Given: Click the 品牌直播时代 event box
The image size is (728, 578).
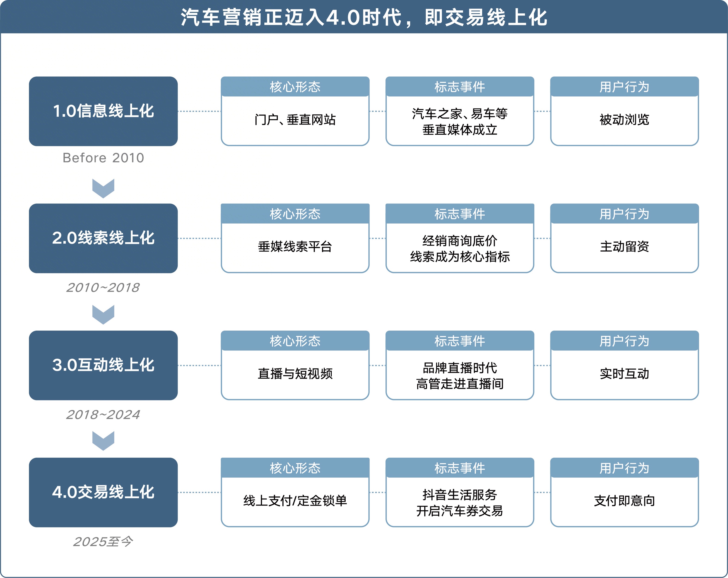Looking at the screenshot, I should 460,375.
